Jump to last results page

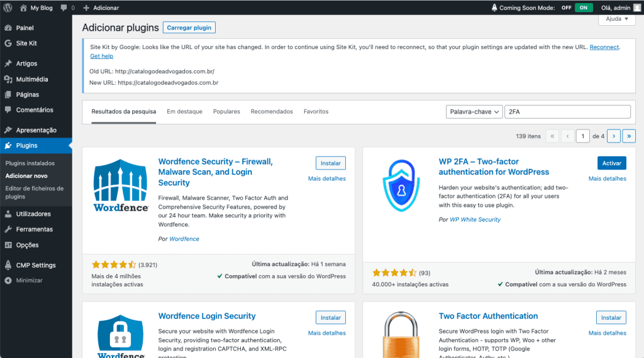click(629, 136)
